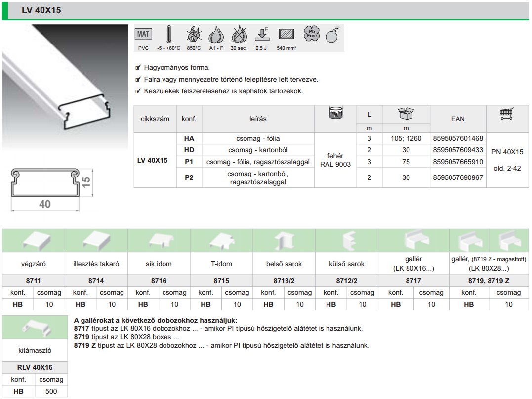Click the checkmark beside "Hagyományos forma."
This screenshot has height=399, width=532.
point(138,68)
